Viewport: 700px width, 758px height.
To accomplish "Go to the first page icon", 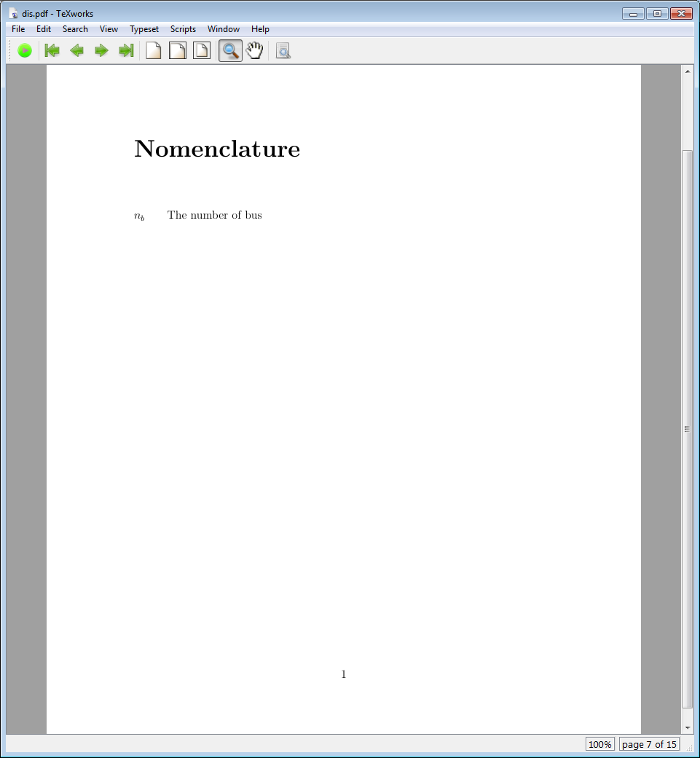I will pos(52,50).
